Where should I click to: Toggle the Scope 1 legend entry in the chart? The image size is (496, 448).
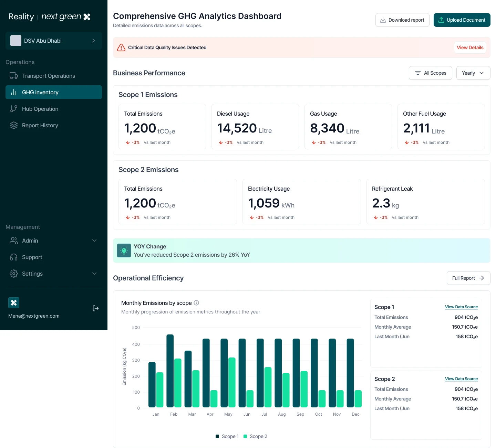[x=227, y=436]
